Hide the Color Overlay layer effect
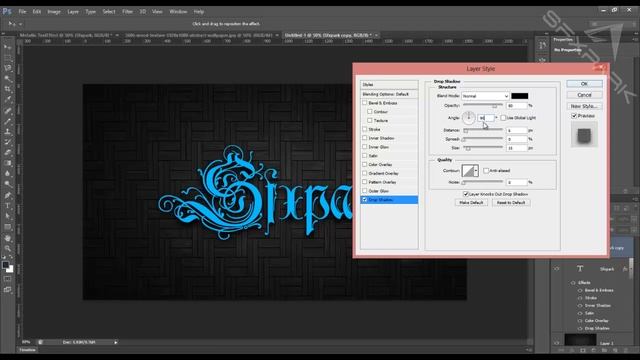The image size is (640, 360). [580, 321]
